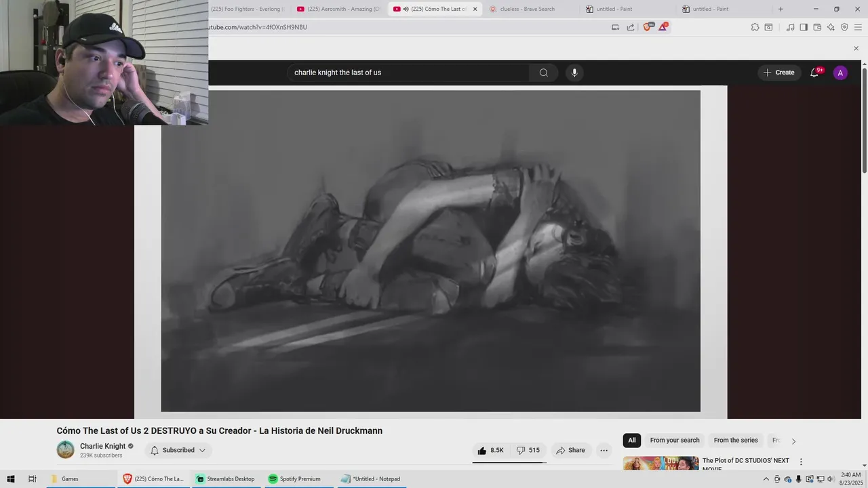Viewport: 868px width, 488px height.
Task: Open network status tray icon
Action: click(820, 479)
